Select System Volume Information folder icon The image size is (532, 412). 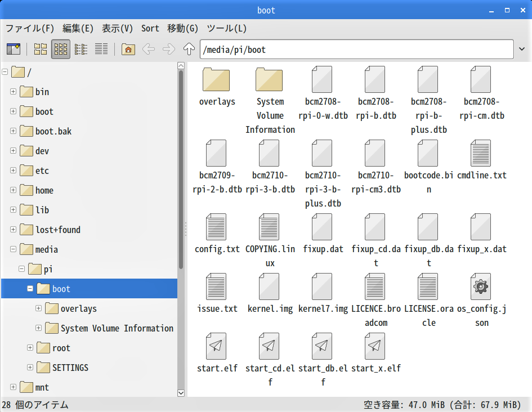coord(269,79)
